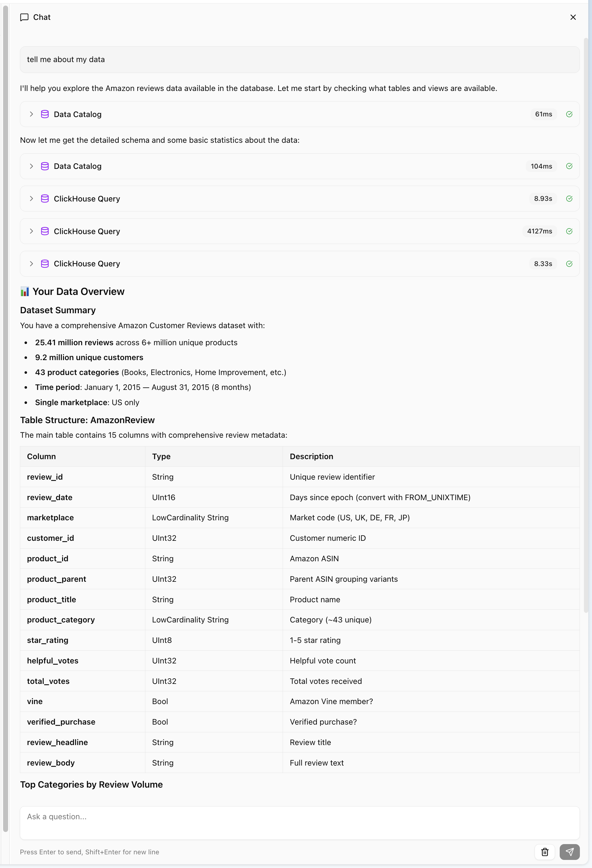The width and height of the screenshot is (592, 868).
Task: Click the 8.33s duration badge
Action: tap(543, 264)
